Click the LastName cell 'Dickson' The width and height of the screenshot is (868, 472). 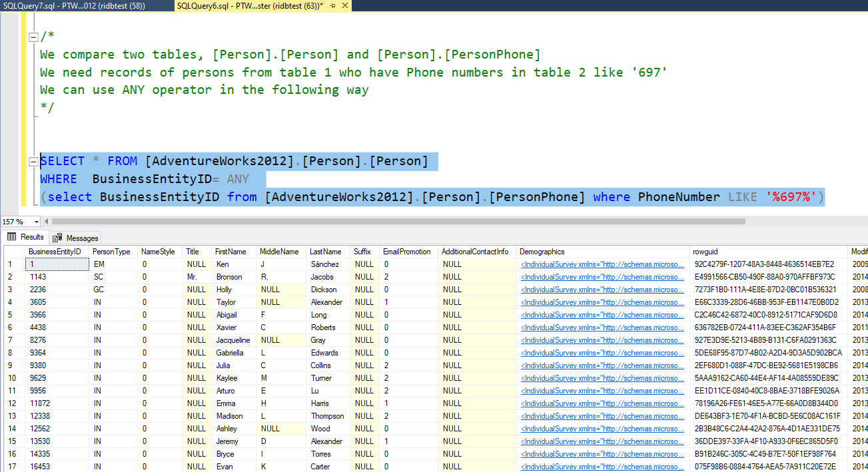point(328,290)
